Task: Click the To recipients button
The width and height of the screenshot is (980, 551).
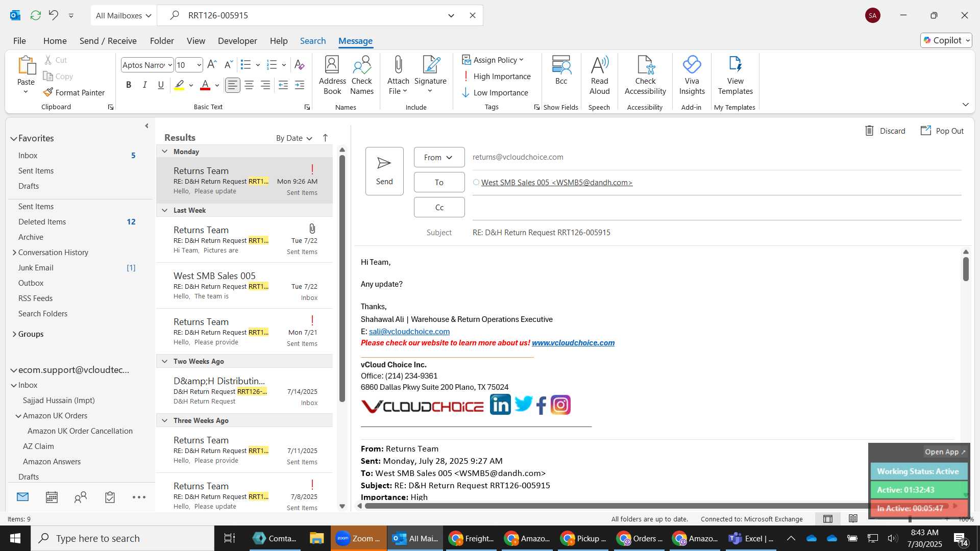Action: click(439, 182)
